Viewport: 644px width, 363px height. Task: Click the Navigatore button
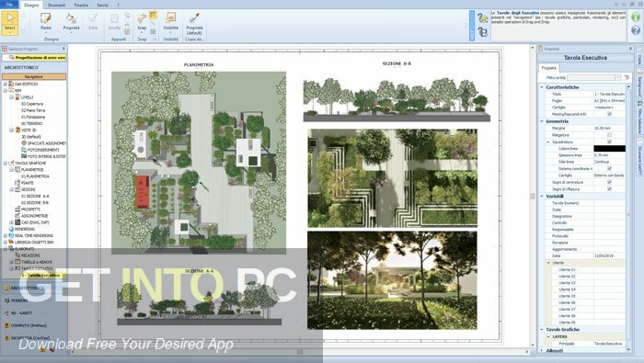[34, 76]
